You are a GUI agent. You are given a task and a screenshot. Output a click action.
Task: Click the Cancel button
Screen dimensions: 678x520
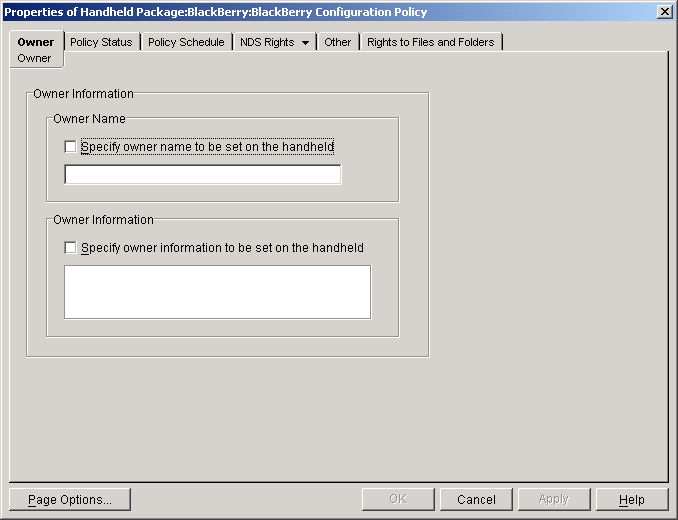pos(476,499)
